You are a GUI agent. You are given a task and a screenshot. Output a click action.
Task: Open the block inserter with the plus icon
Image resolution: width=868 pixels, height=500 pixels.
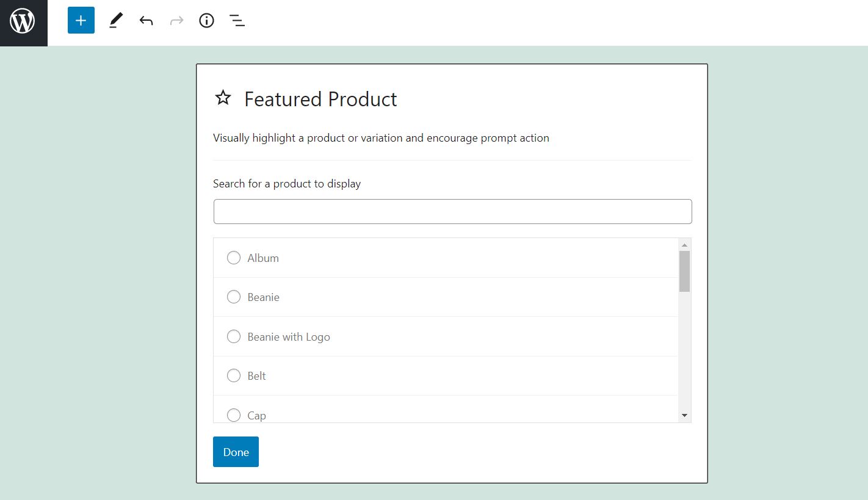(81, 20)
